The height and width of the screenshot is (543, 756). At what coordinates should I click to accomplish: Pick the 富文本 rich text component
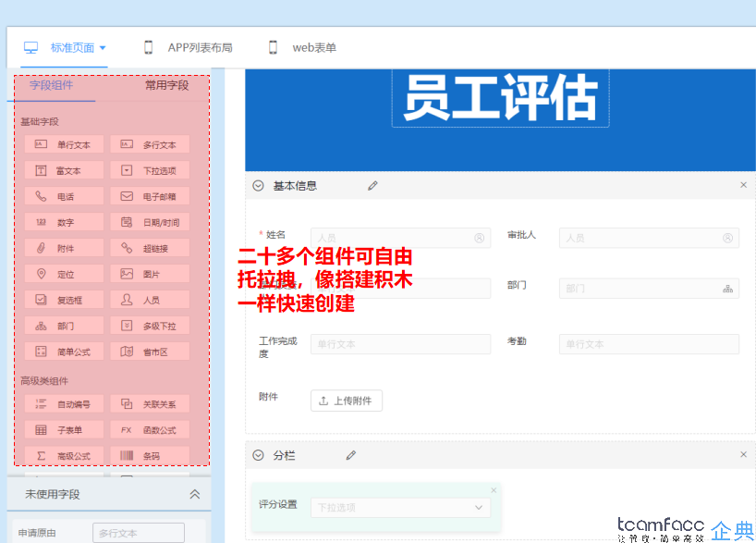coord(64,170)
